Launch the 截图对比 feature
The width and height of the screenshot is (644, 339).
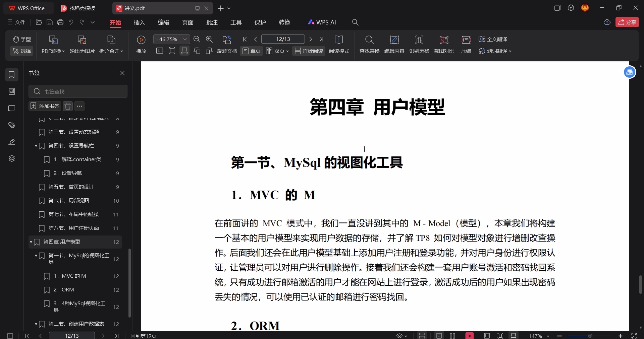444,45
